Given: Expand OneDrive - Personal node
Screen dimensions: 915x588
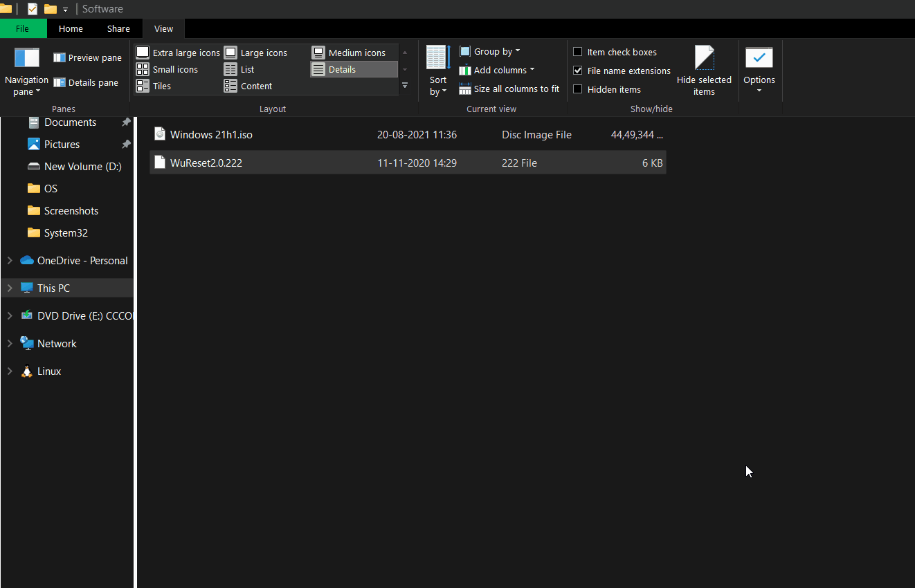Looking at the screenshot, I should click(x=10, y=261).
